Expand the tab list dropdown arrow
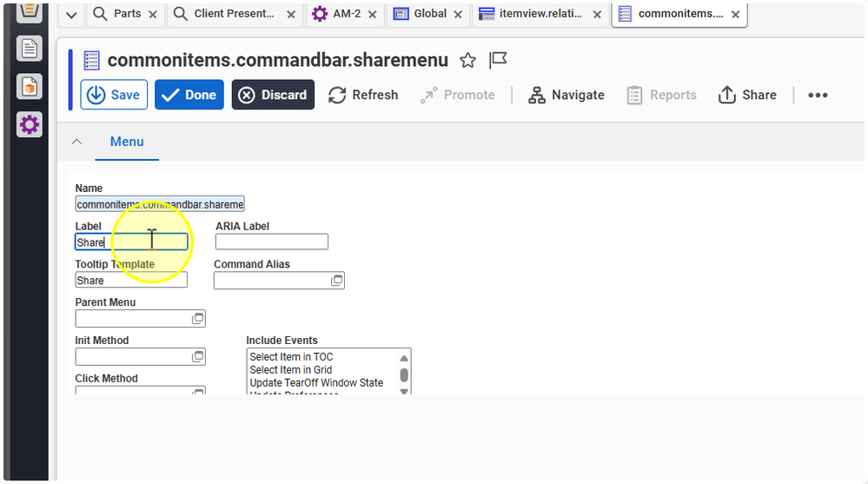868x484 pixels. pyautogui.click(x=71, y=15)
